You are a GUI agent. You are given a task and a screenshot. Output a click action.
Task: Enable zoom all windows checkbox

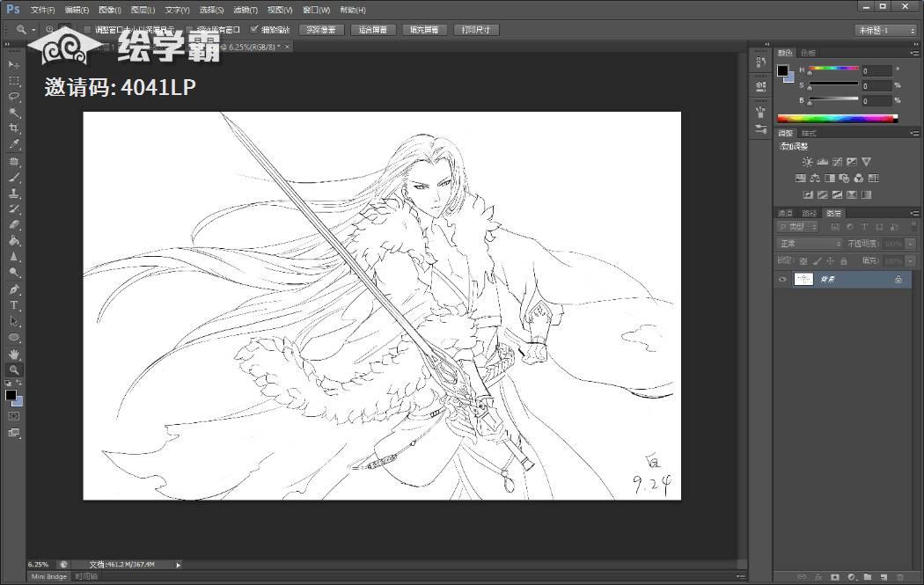[x=190, y=29]
